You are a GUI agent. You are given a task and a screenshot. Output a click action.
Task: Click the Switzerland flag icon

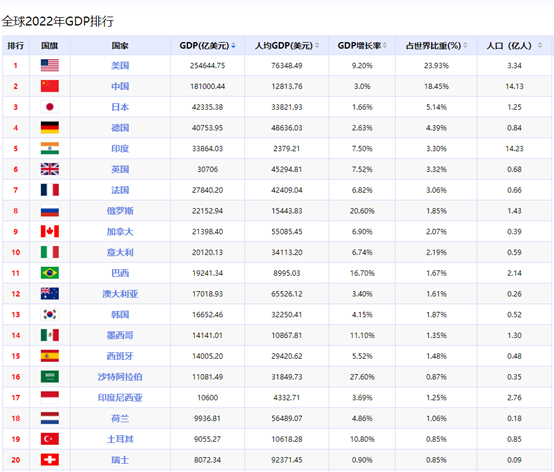50,460
